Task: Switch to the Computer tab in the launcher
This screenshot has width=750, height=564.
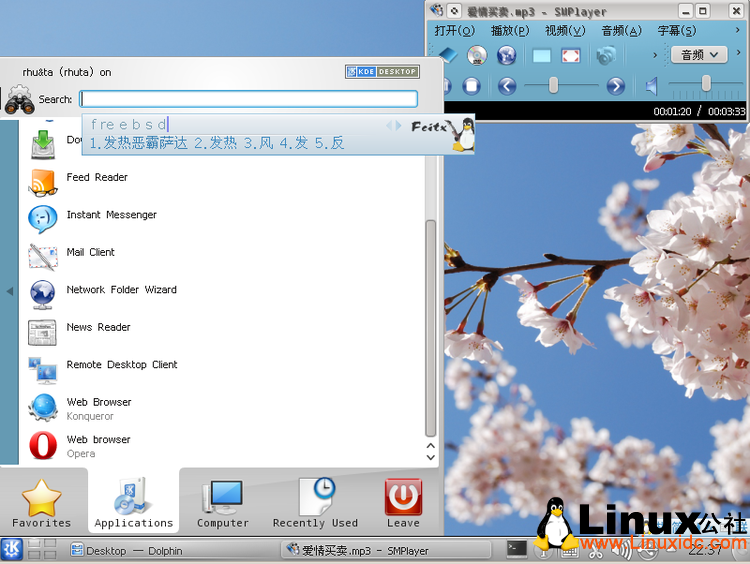Action: 222,503
